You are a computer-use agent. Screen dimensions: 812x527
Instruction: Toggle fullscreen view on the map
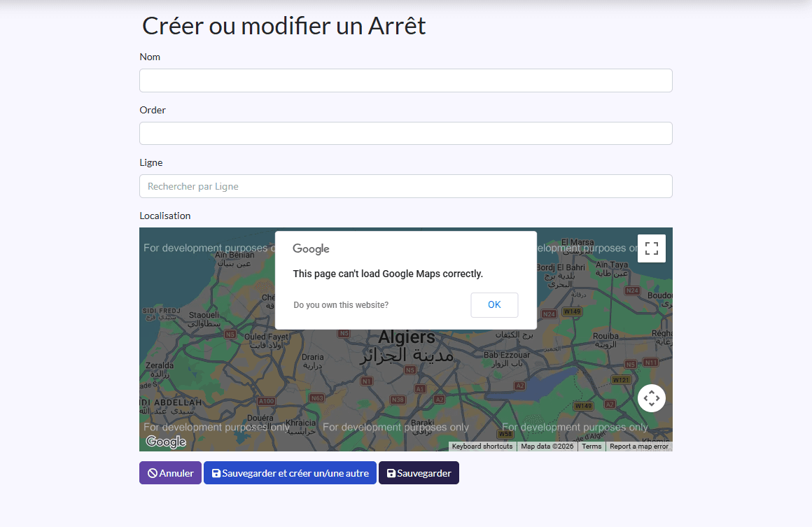coord(652,248)
